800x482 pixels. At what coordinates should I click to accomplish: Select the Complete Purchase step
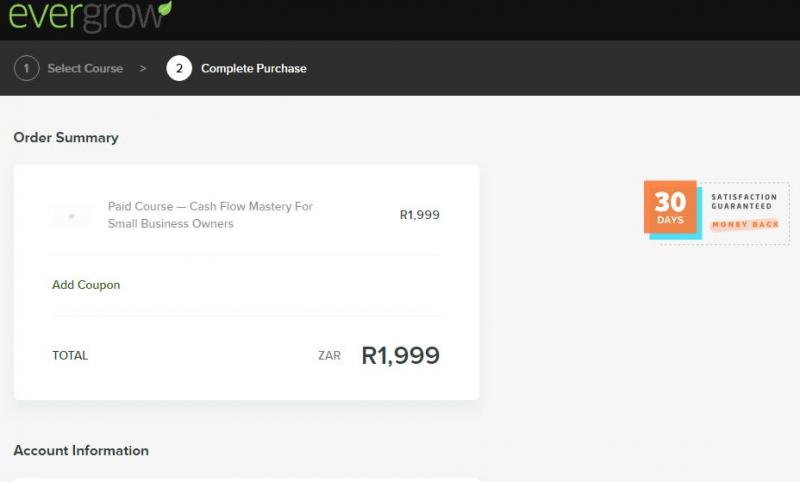[254, 69]
